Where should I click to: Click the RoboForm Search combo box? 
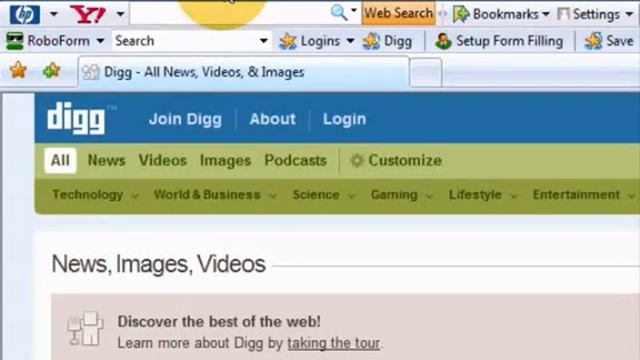[191, 41]
